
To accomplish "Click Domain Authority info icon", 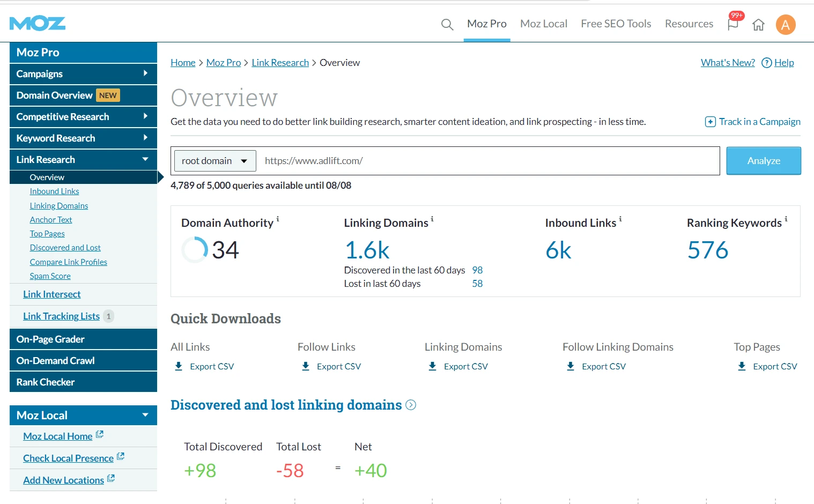I will pyautogui.click(x=278, y=219).
